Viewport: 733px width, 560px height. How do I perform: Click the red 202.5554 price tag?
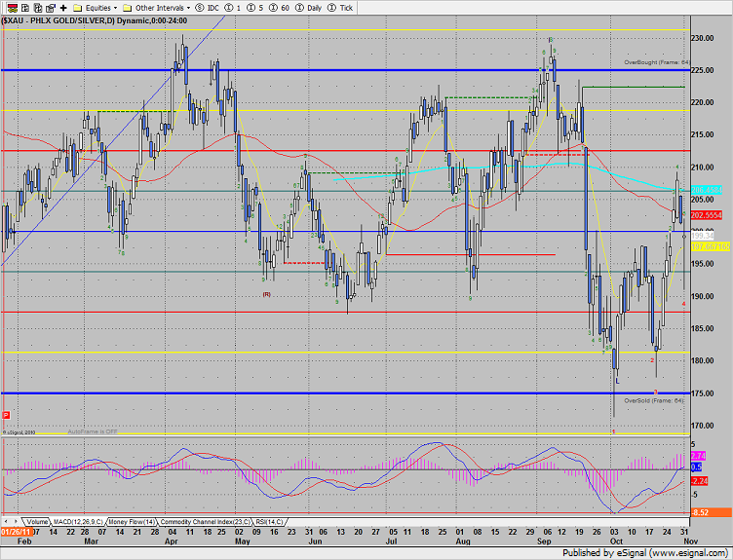pyautogui.click(x=707, y=215)
